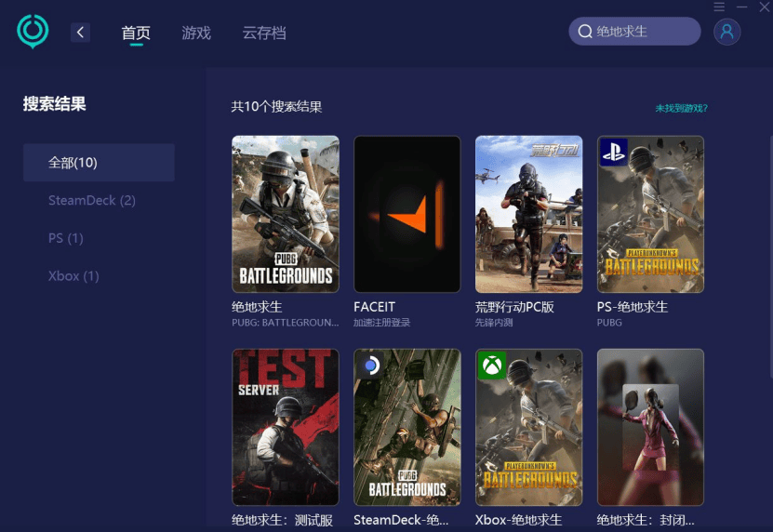Viewport: 773px width, 532px height.
Task: Click the green app logo icon
Action: 33,32
